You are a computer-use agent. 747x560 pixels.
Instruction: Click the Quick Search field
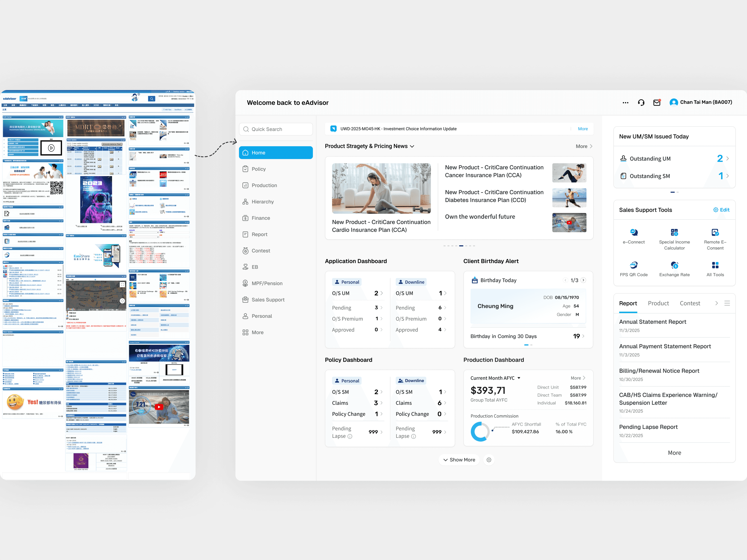pos(276,129)
